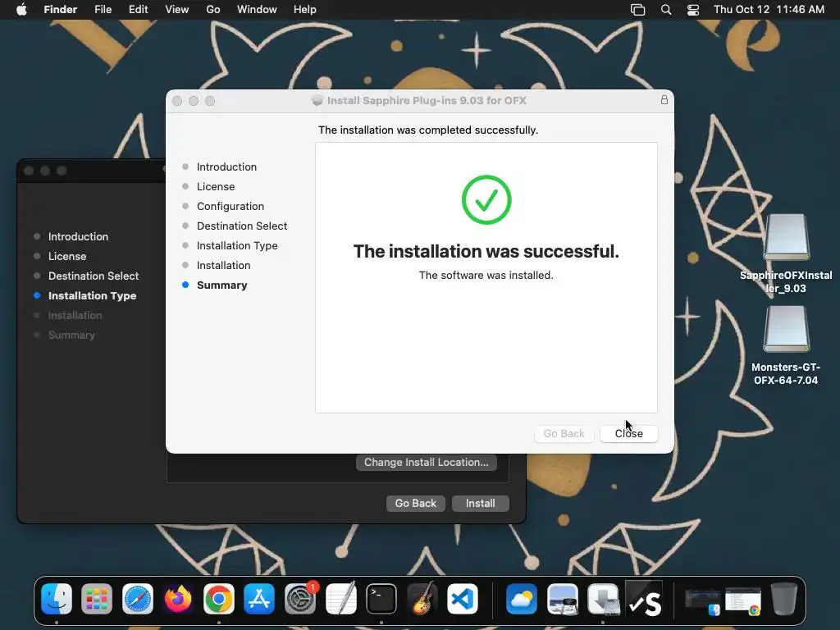Viewport: 840px width, 630px height.
Task: Click the green success checkmark icon
Action: (x=486, y=200)
